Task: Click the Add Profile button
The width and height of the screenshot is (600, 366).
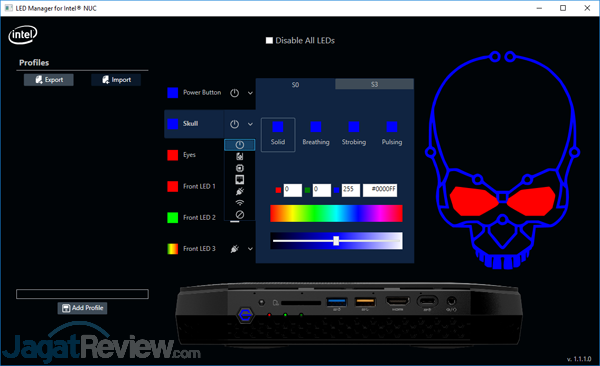Action: [82, 308]
